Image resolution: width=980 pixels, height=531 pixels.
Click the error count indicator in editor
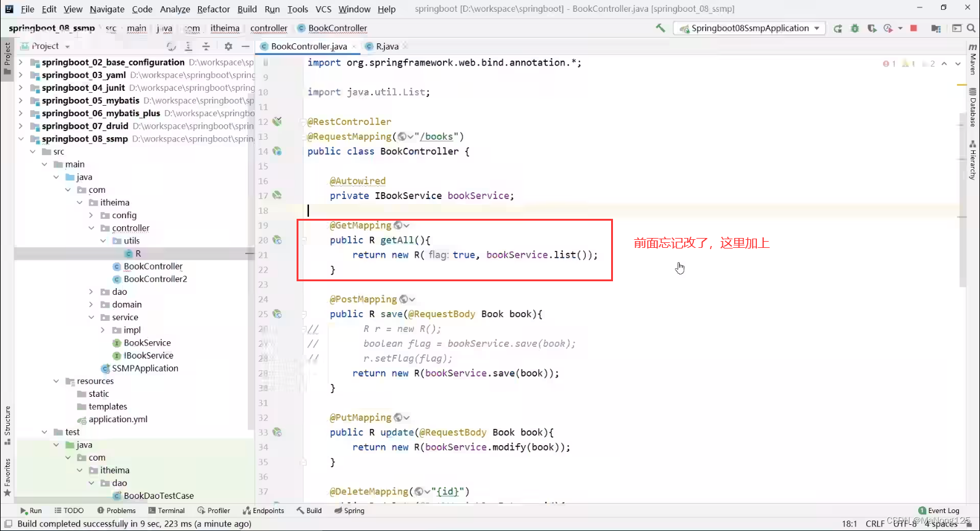pyautogui.click(x=890, y=64)
